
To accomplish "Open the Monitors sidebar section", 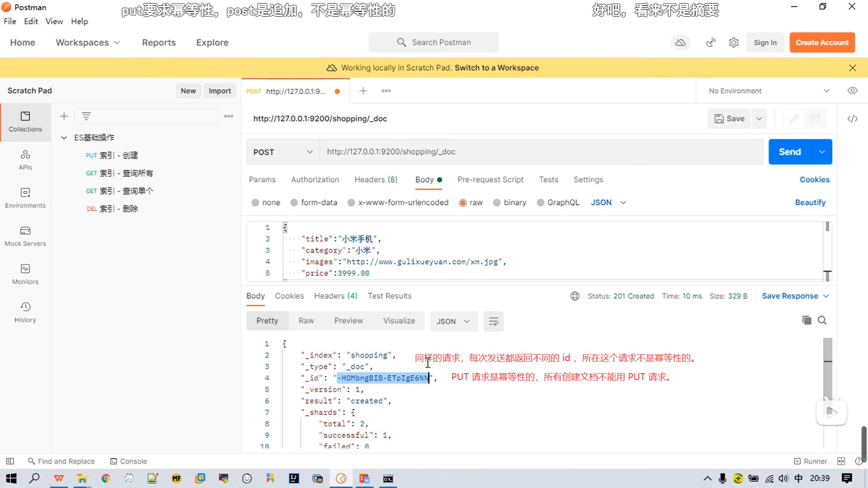I will click(25, 274).
